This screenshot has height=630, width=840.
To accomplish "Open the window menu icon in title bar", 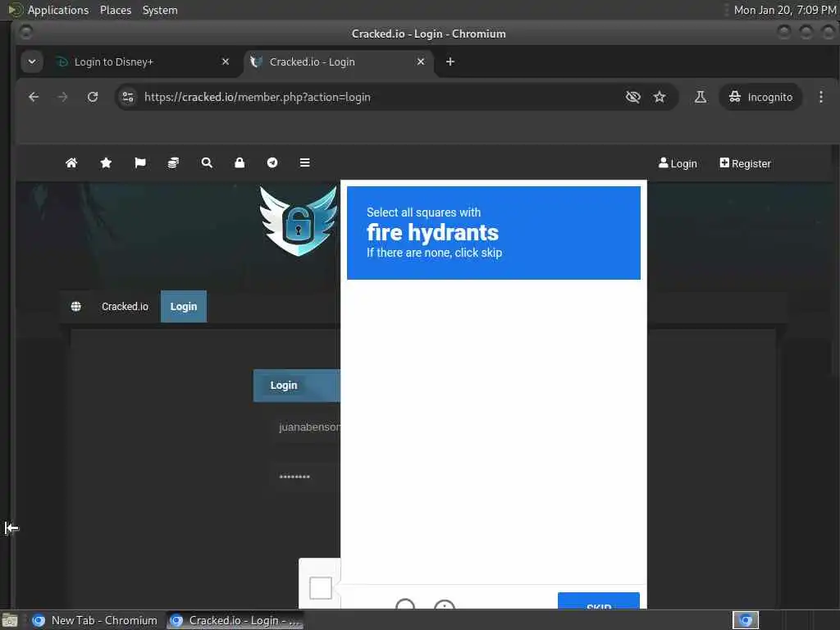I will click(25, 33).
